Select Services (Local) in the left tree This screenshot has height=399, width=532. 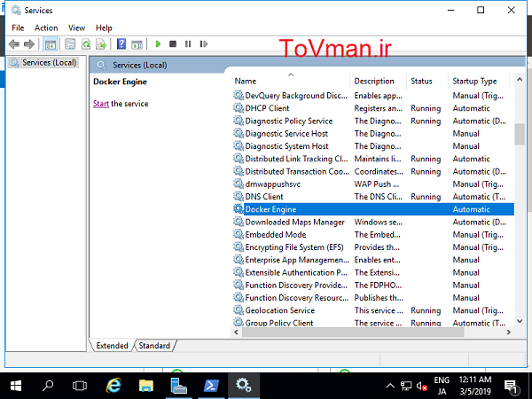click(x=43, y=63)
